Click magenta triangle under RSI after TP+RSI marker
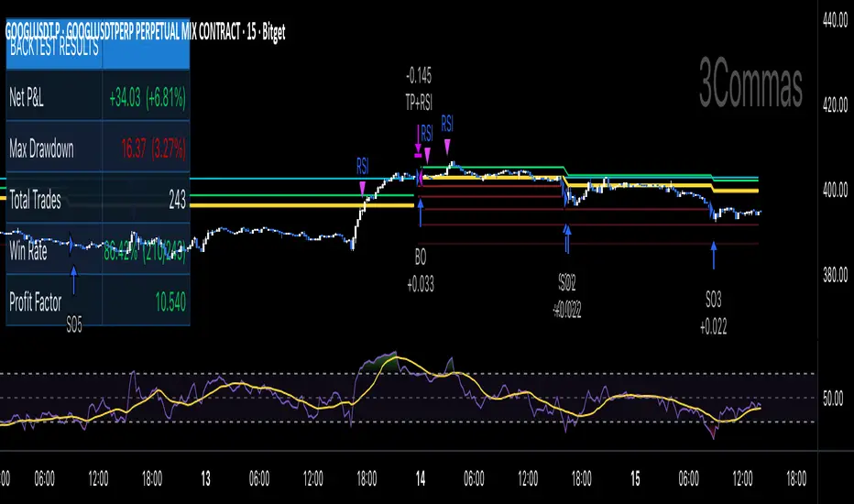 point(428,155)
